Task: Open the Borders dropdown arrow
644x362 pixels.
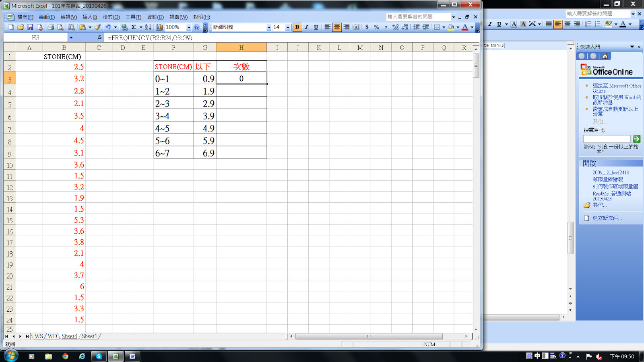Action: coord(444,27)
